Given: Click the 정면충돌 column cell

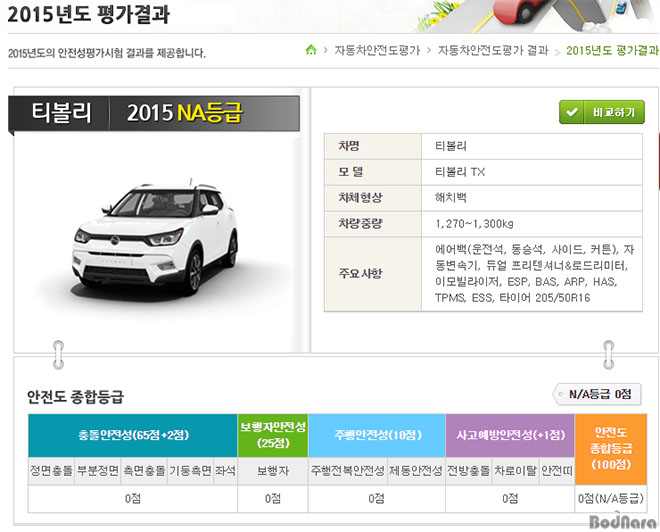Looking at the screenshot, I should (51, 471).
